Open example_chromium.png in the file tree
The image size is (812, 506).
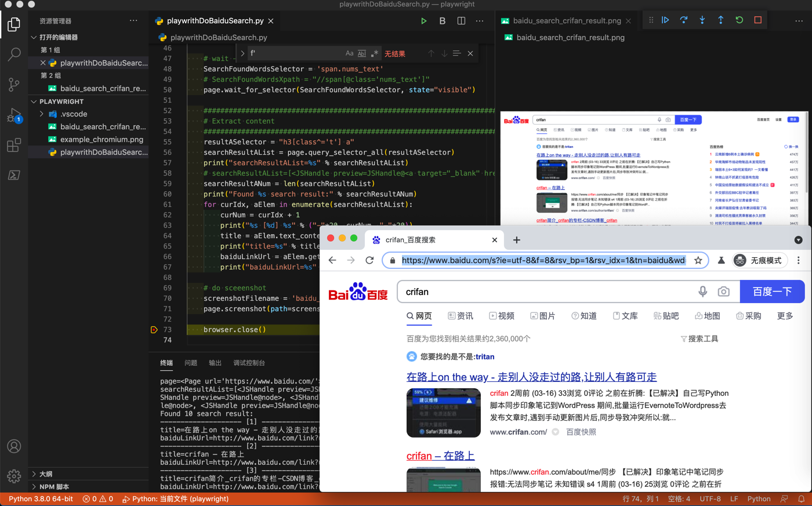coord(101,140)
